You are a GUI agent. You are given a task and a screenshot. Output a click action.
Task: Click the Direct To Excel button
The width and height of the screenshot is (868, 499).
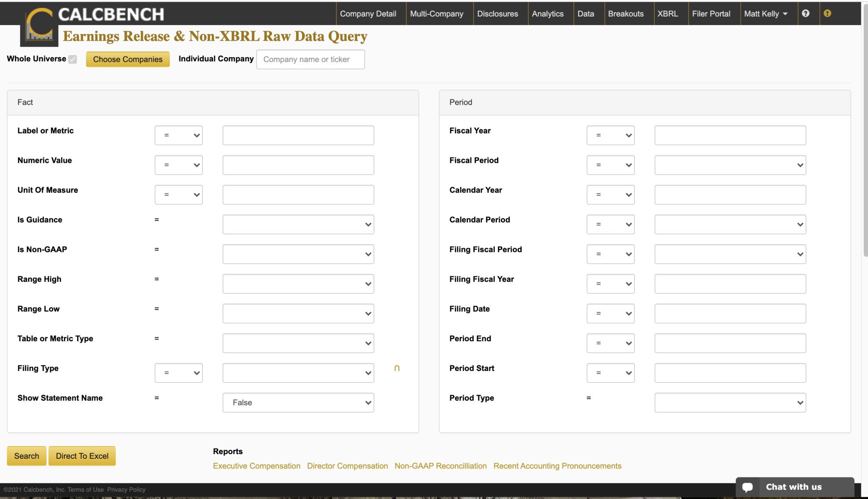coord(82,456)
